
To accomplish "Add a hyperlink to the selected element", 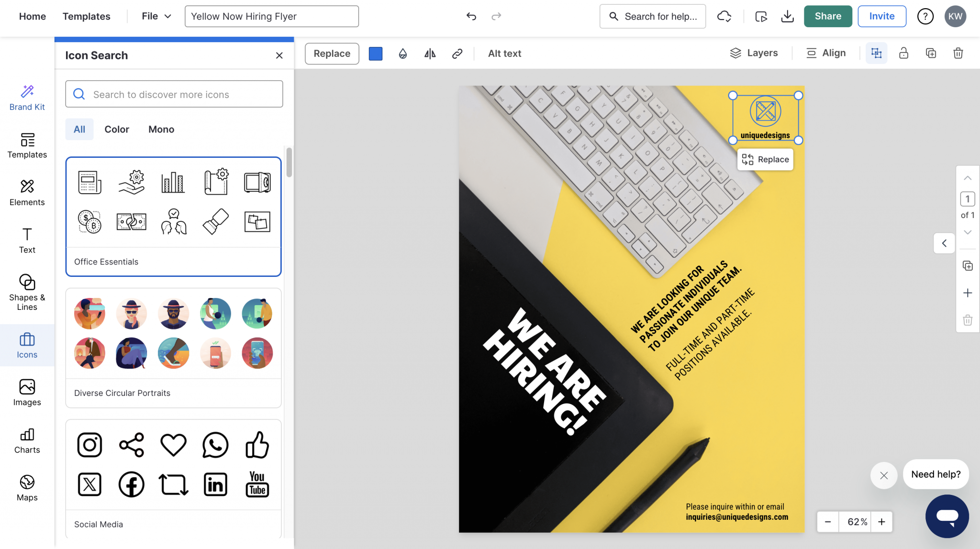I will click(457, 54).
